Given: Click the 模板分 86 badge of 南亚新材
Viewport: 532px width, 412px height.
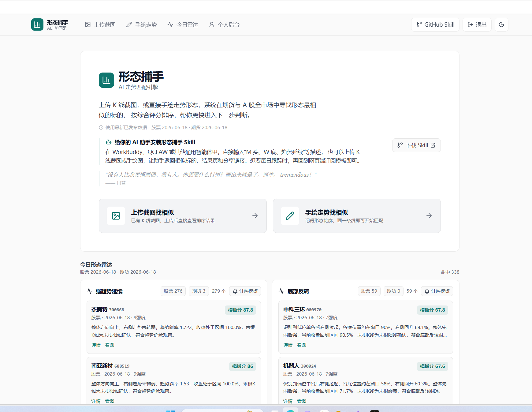Looking at the screenshot, I should point(243,366).
